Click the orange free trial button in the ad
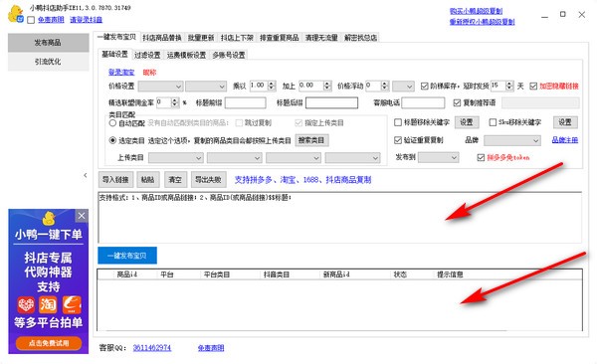This screenshot has height=364, width=597. (49, 343)
